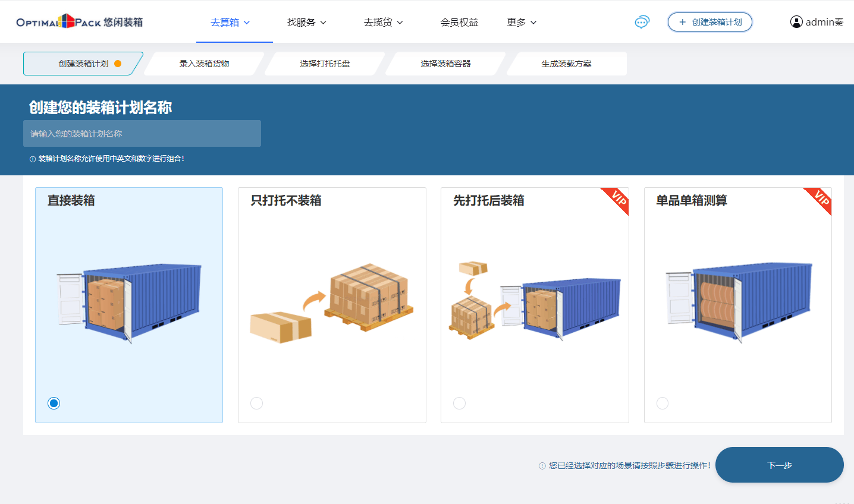The width and height of the screenshot is (854, 504).
Task: Select the 直接装箱 radio button
Action: click(x=54, y=403)
